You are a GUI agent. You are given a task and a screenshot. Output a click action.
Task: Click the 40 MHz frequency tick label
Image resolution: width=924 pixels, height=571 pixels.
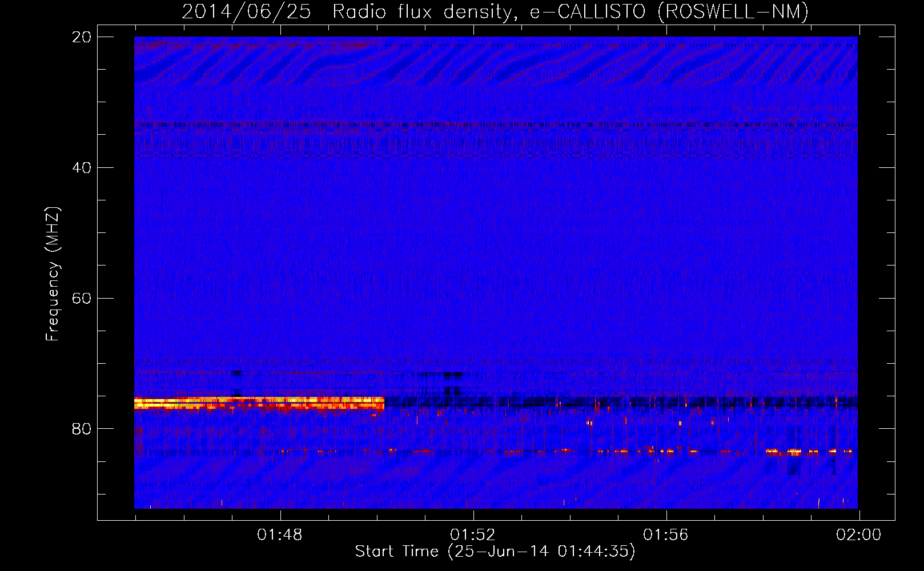coord(81,168)
